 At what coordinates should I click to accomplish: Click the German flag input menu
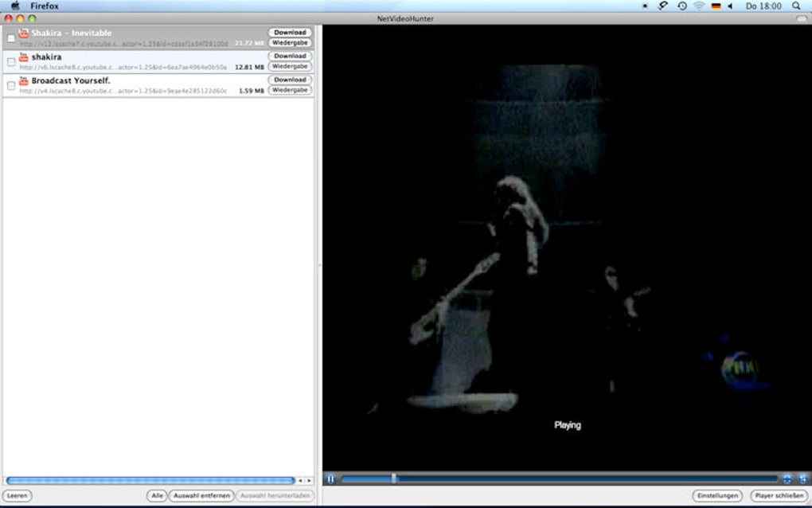[716, 6]
